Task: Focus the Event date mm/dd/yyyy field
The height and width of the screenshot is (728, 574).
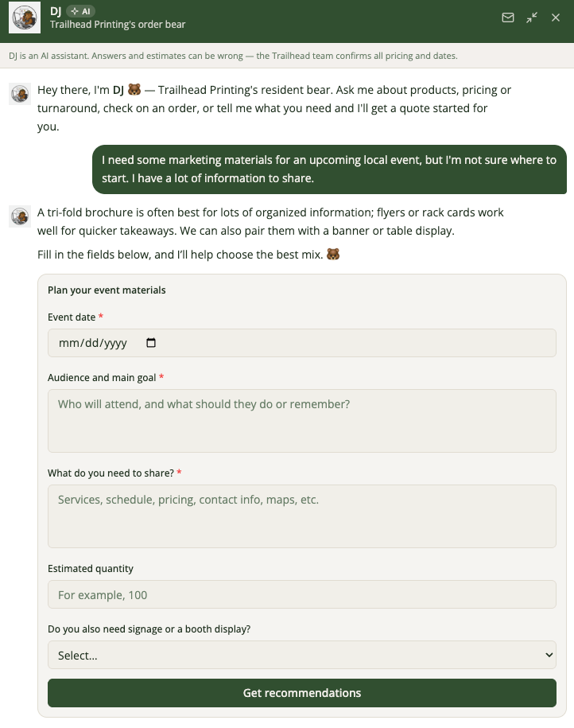Action: click(x=301, y=343)
